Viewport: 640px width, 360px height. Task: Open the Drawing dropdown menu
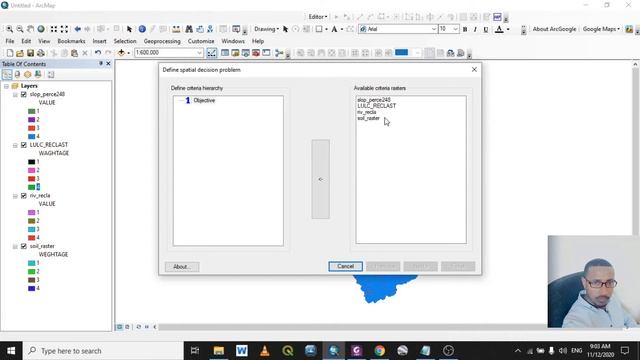pos(266,29)
